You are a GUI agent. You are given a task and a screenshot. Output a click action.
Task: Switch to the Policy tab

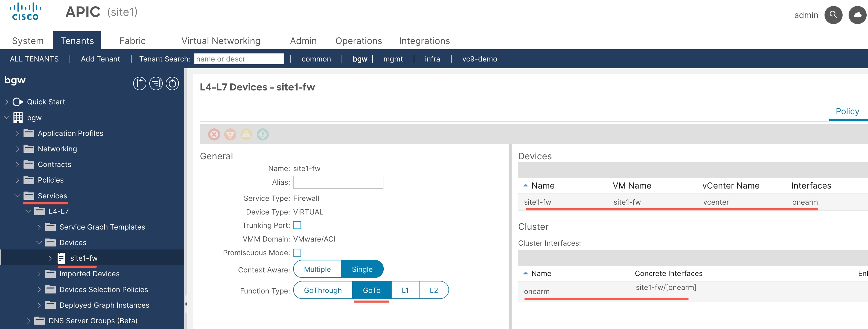click(847, 111)
